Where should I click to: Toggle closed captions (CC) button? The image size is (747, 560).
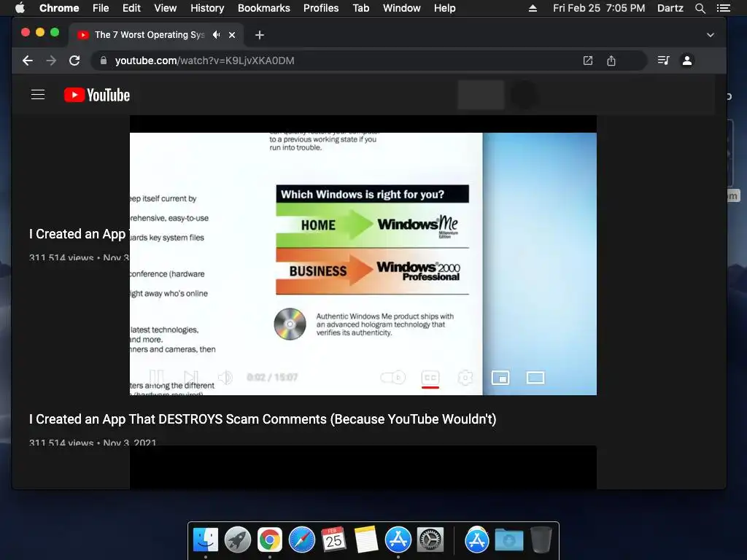pos(430,378)
